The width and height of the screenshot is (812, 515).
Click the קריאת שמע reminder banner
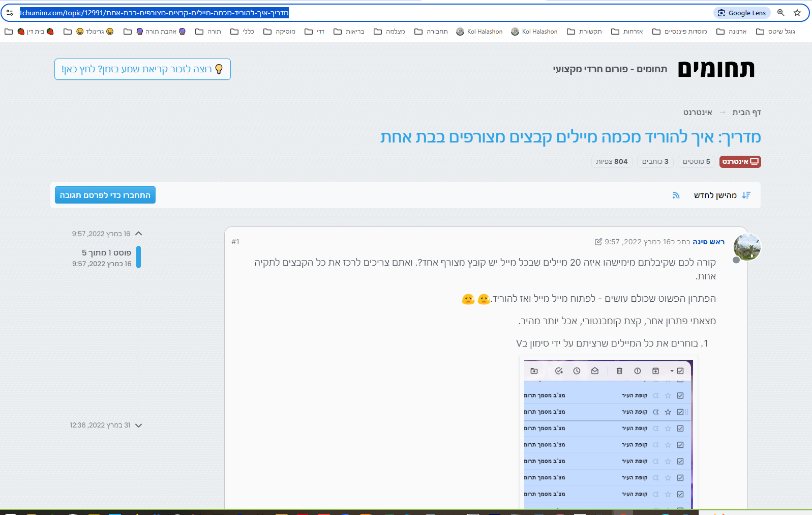[142, 69]
